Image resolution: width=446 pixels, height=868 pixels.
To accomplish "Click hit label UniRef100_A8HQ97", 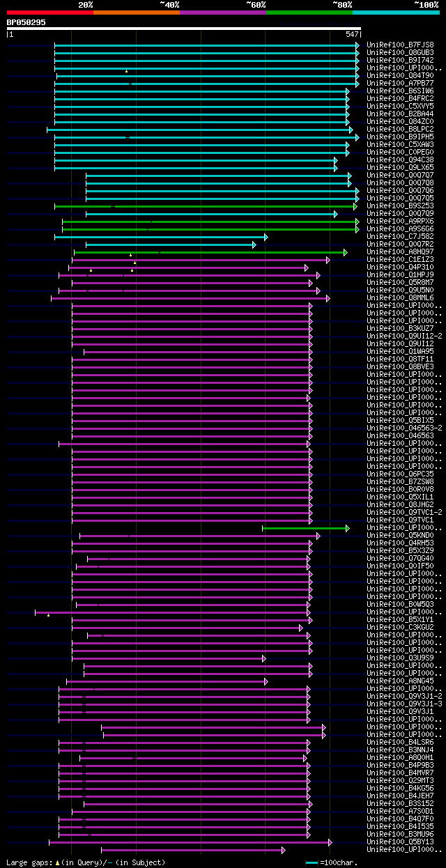I will coord(400,251).
